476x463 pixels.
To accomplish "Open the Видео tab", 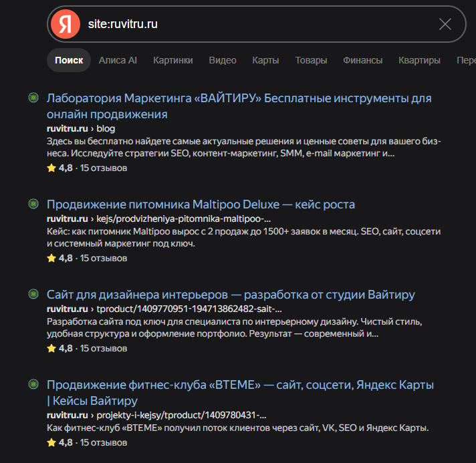I will tap(223, 60).
